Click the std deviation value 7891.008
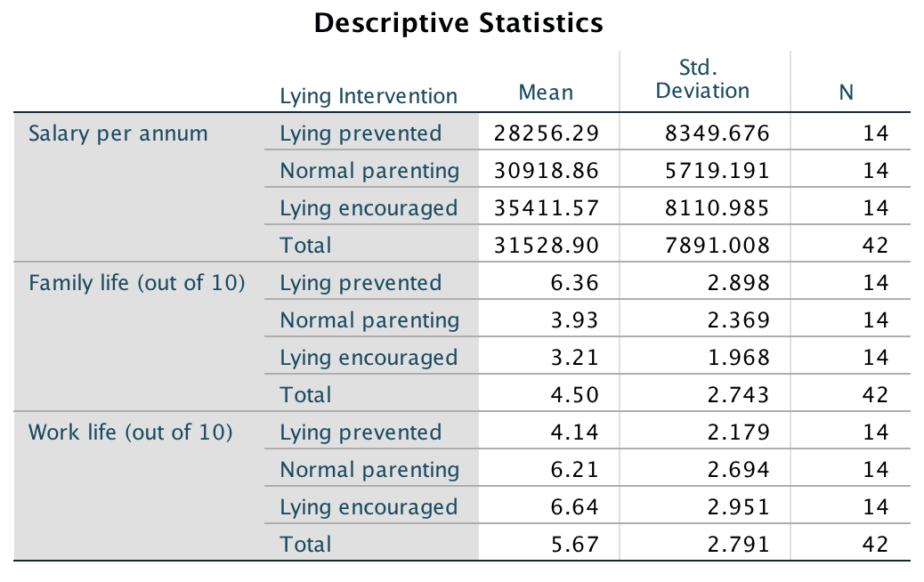Image resolution: width=924 pixels, height=582 pixels. [717, 246]
